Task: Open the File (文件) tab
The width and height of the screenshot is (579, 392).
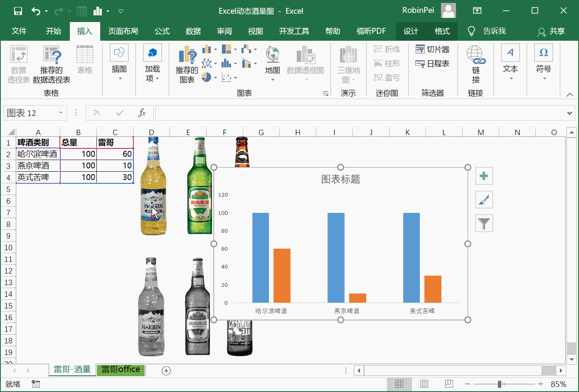Action: pos(19,31)
